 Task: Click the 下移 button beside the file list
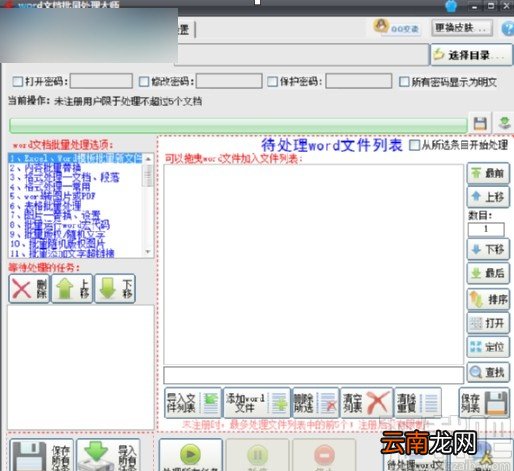click(488, 249)
